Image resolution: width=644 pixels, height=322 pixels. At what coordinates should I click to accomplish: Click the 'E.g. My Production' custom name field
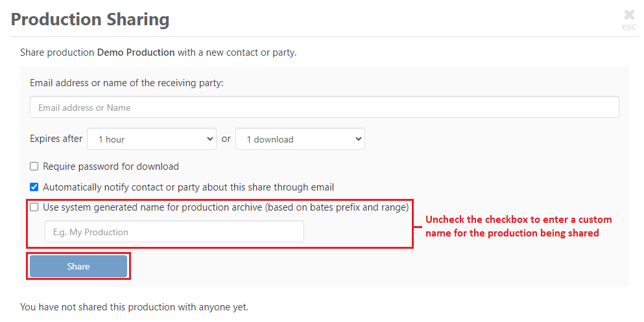(x=174, y=232)
